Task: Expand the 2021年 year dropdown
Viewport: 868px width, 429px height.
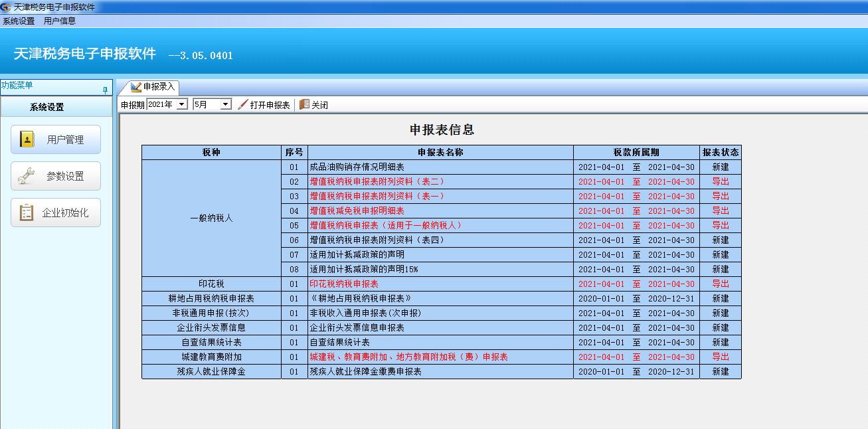Action: point(182,105)
